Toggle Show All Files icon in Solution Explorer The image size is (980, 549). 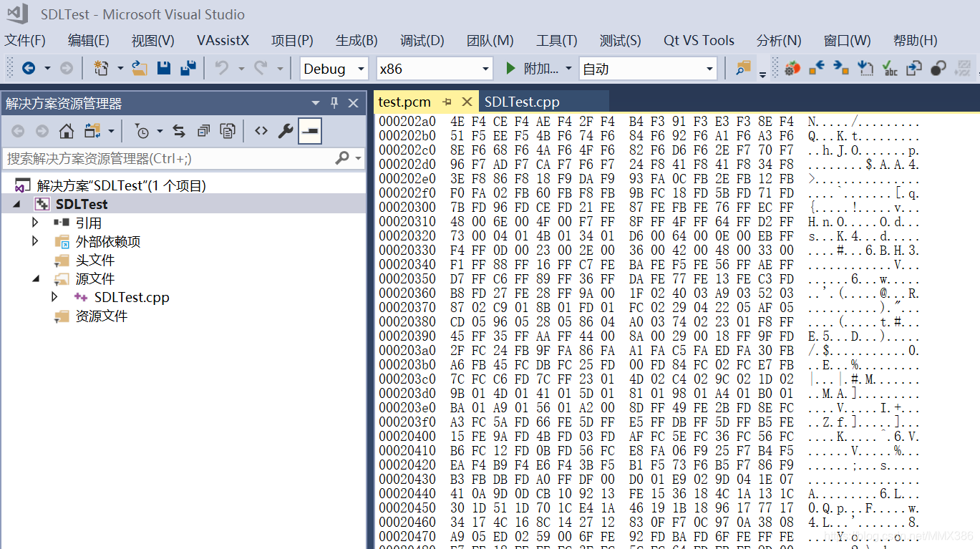click(x=228, y=131)
